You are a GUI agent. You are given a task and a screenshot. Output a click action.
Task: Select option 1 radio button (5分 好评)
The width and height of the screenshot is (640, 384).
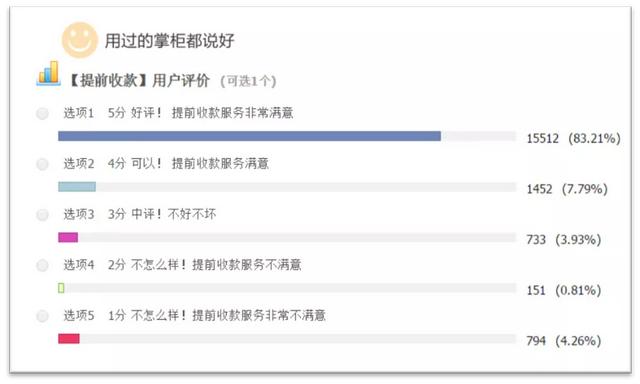pyautogui.click(x=42, y=113)
